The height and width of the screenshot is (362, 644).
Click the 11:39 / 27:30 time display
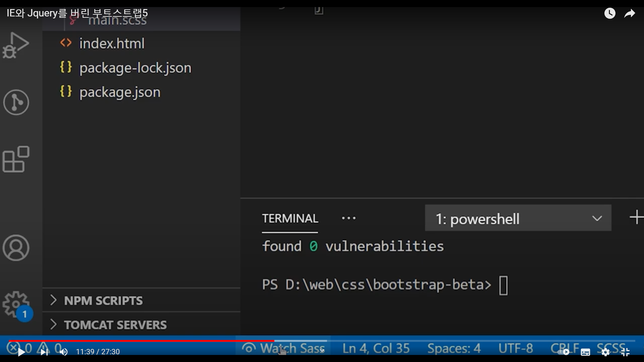coord(98,352)
